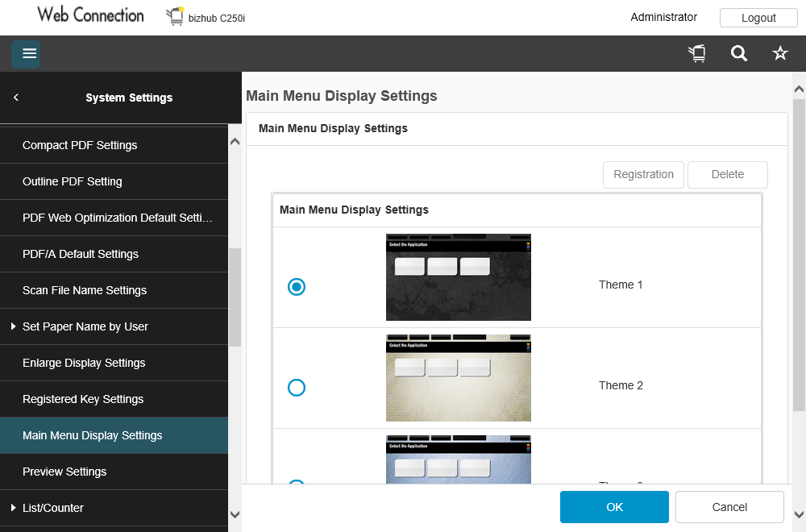
Task: Click the Administrator user label
Action: click(x=663, y=17)
